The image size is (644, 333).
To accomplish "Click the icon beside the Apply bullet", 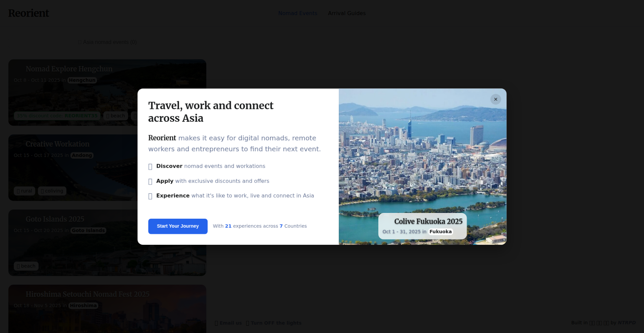I will click(x=150, y=181).
